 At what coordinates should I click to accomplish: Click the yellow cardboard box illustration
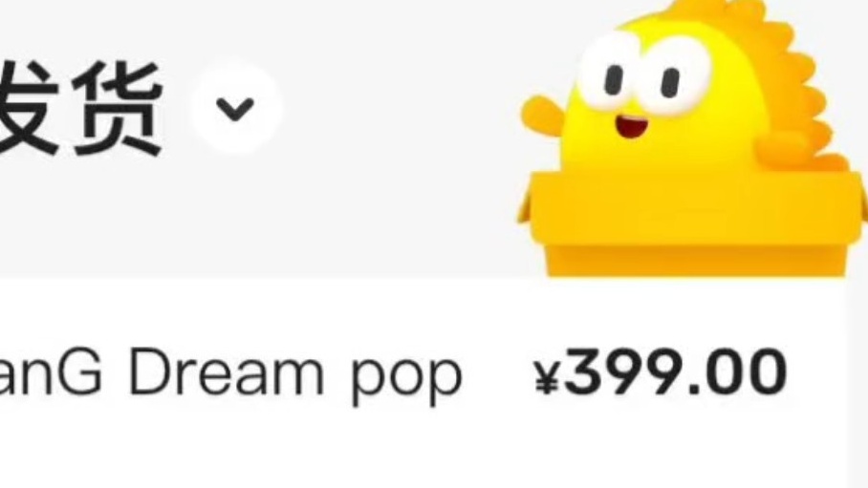(692, 223)
